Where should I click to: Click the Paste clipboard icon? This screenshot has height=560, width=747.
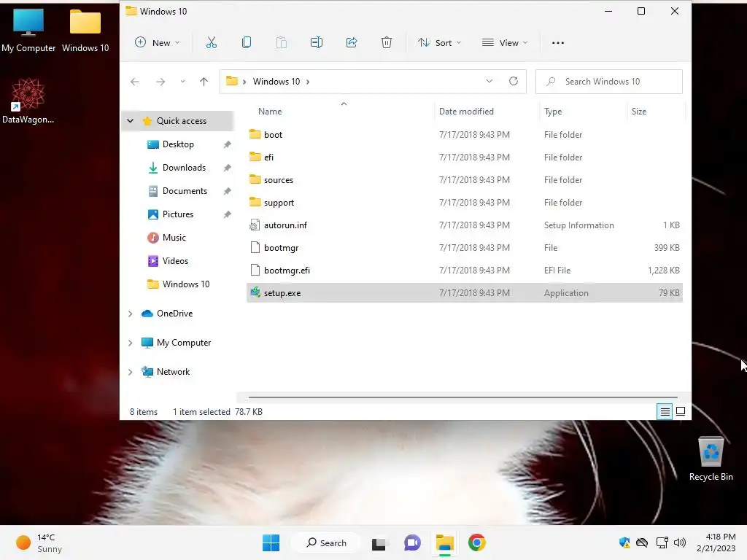coord(282,43)
